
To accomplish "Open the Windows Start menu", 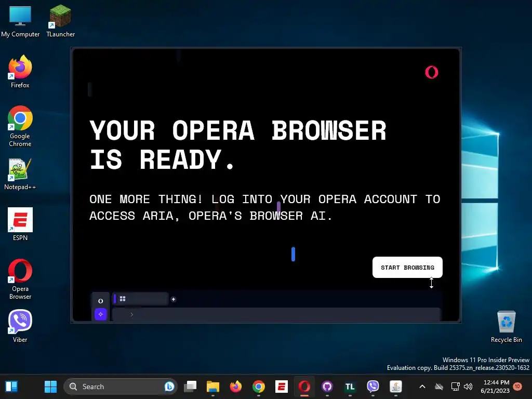I will coord(51,387).
